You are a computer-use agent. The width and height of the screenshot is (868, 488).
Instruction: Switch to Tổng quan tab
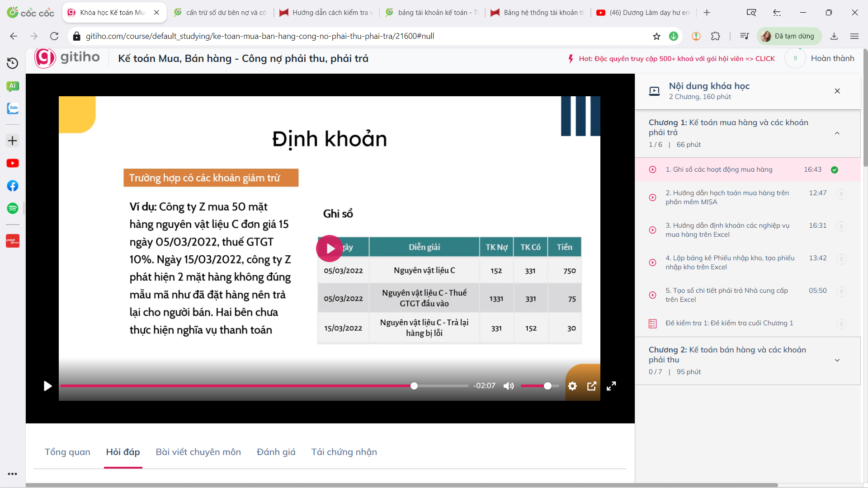tap(67, 452)
